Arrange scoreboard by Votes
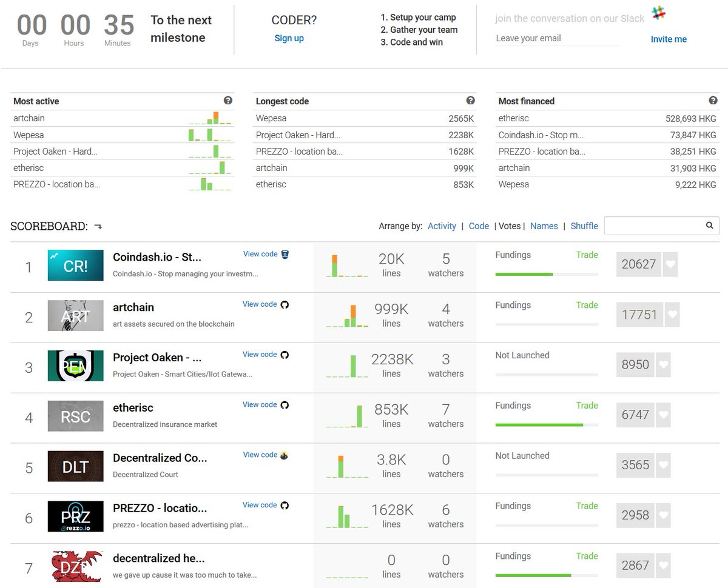The width and height of the screenshot is (728, 588). coord(510,226)
